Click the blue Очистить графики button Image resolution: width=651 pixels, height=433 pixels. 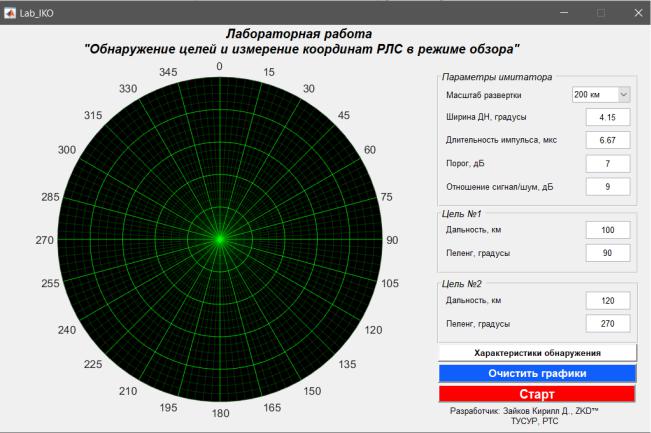tap(537, 373)
